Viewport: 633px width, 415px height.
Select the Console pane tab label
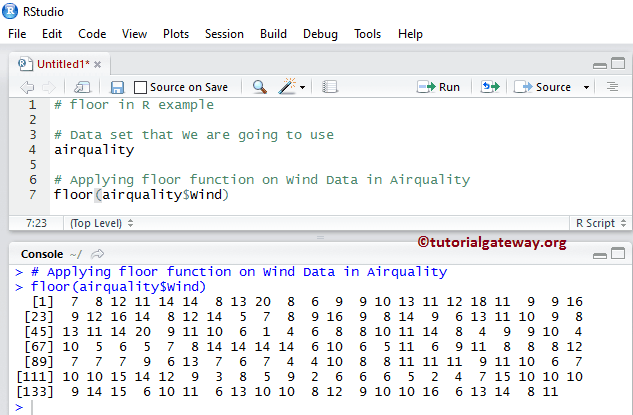42,254
